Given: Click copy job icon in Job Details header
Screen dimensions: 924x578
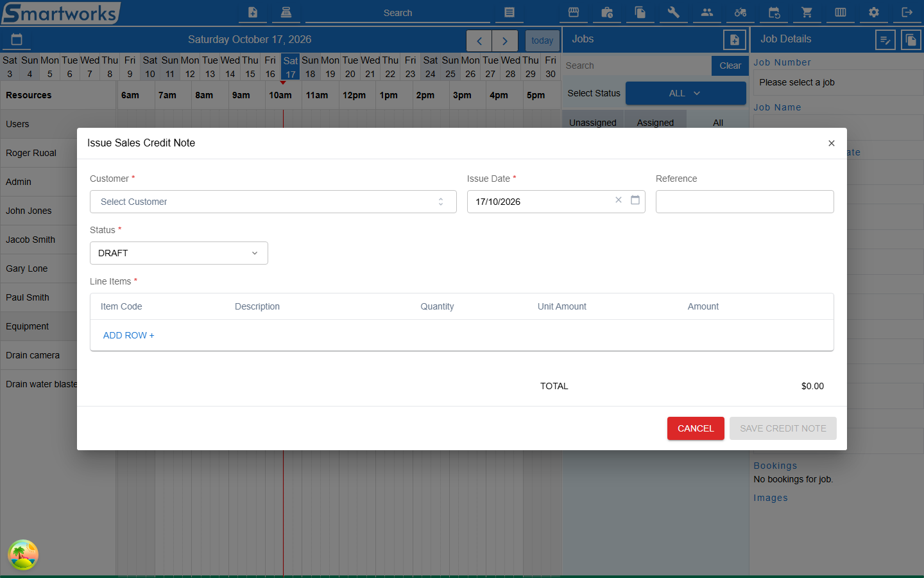Looking at the screenshot, I should 911,40.
